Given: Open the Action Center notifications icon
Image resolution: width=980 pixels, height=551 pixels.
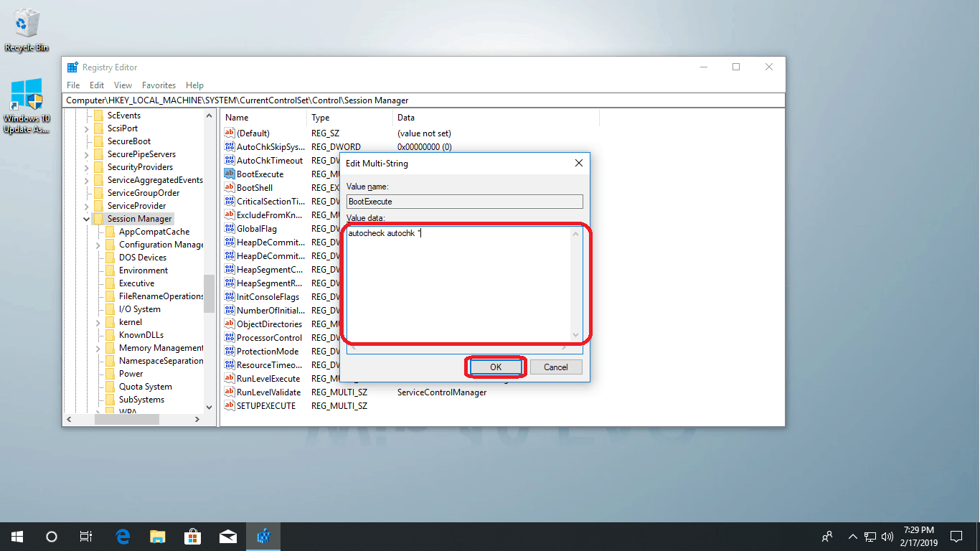Looking at the screenshot, I should tap(956, 536).
